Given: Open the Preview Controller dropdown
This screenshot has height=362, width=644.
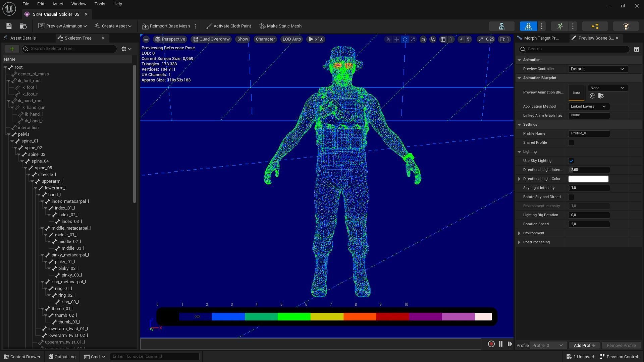Looking at the screenshot, I should click(597, 69).
